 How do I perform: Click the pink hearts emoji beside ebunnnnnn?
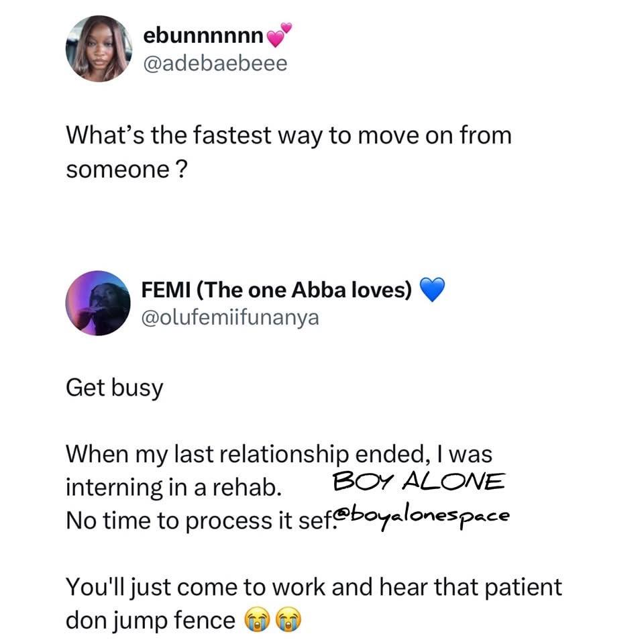tap(279, 35)
